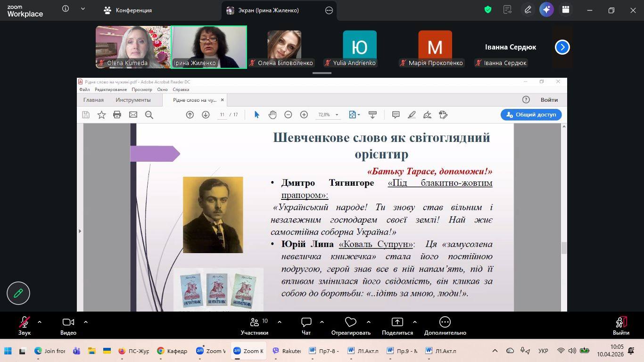Screen dimensions: 644x362
Task: Switch to the Инструменты tab
Action: pyautogui.click(x=133, y=100)
